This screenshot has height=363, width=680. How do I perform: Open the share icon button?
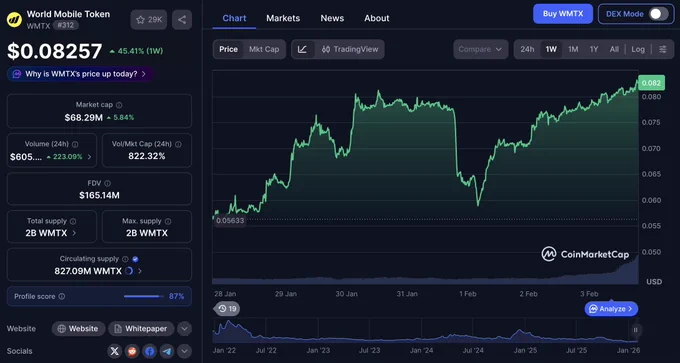[x=182, y=20]
